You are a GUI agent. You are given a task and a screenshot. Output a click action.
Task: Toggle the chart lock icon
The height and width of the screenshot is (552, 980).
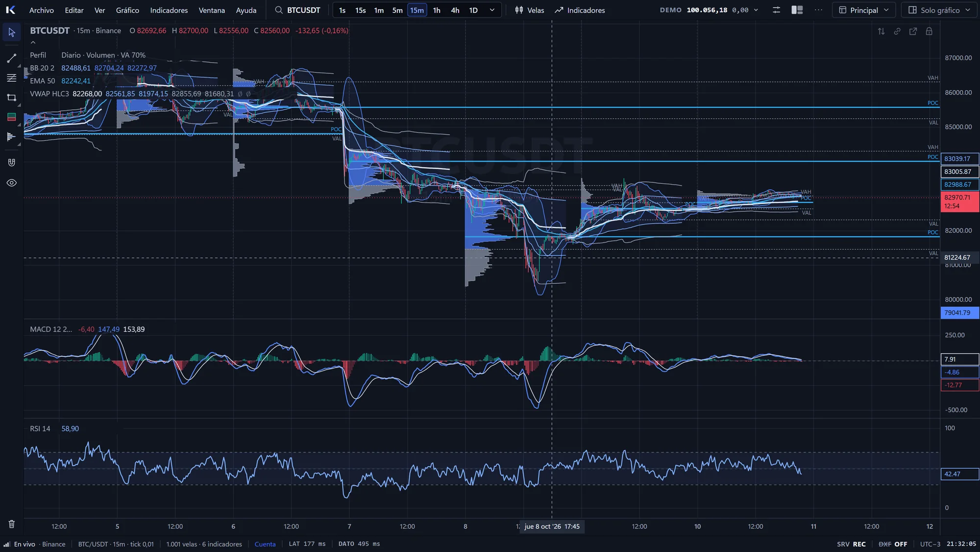point(929,31)
